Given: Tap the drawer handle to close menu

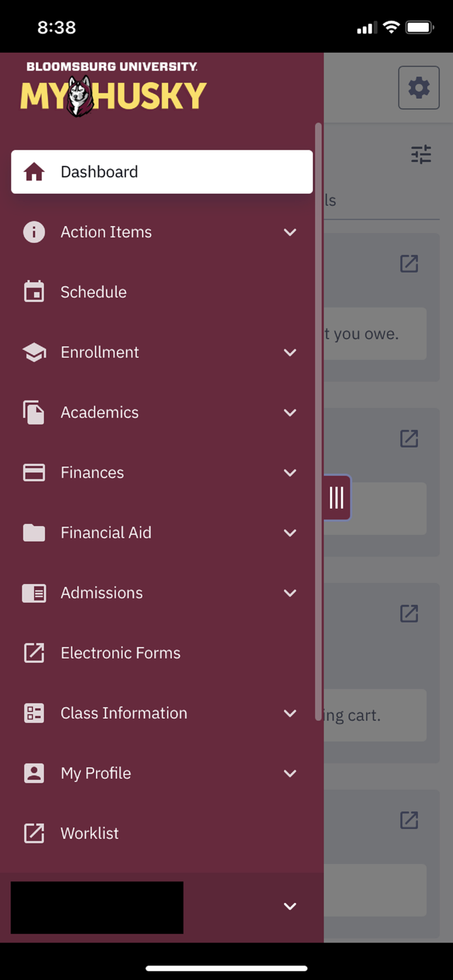Looking at the screenshot, I should 337,497.
